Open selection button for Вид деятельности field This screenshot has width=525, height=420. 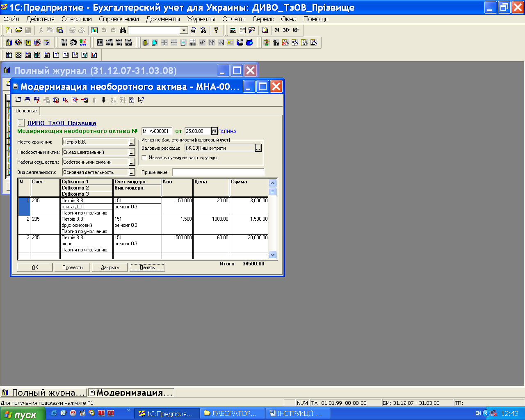coord(132,172)
